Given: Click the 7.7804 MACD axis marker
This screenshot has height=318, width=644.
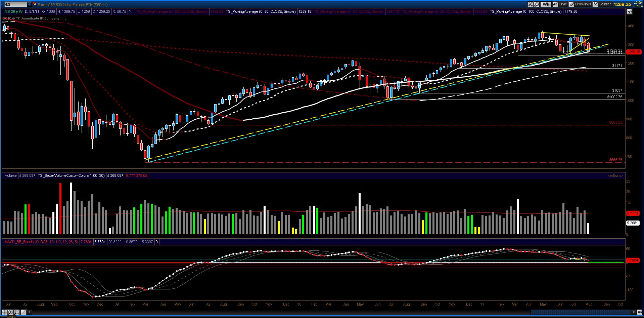Looking at the screenshot, I should click(x=633, y=260).
